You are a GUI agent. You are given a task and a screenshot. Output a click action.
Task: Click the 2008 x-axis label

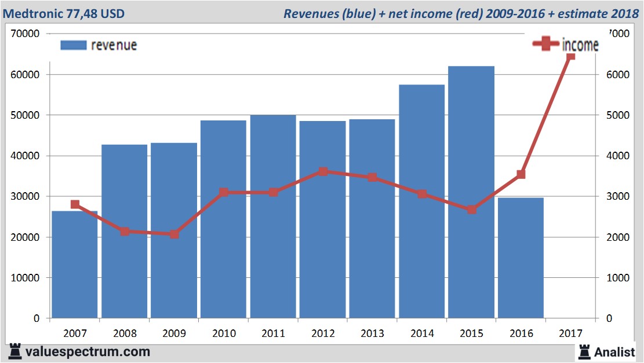[125, 333]
